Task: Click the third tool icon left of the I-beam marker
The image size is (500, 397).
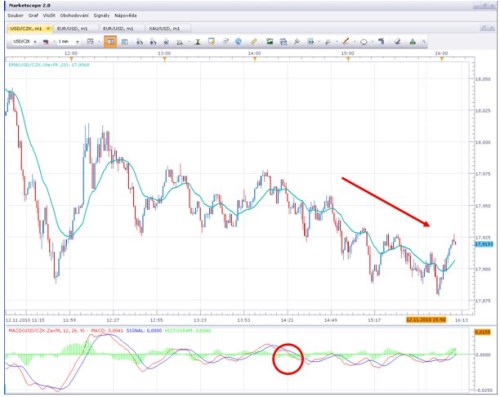Action: point(153,42)
